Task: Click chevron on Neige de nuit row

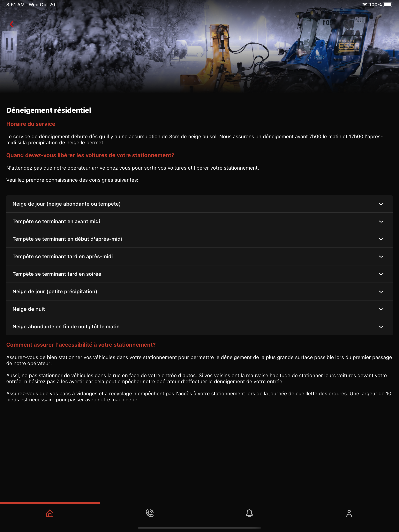Action: tap(381, 309)
